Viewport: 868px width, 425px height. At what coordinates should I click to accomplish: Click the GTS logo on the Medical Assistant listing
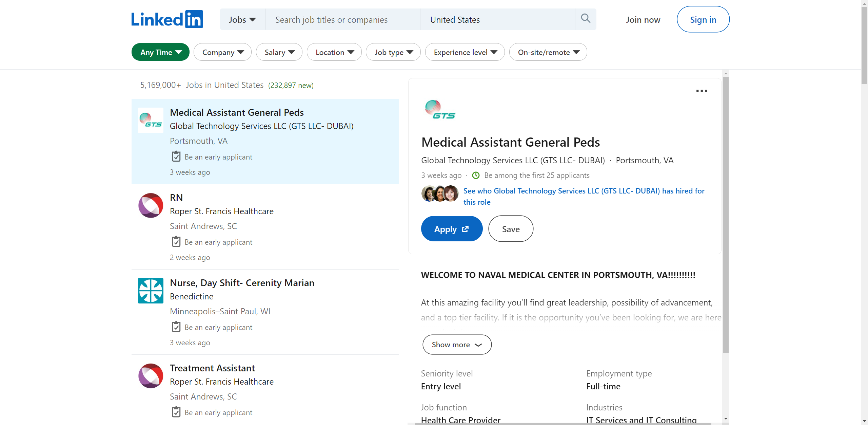(x=151, y=120)
